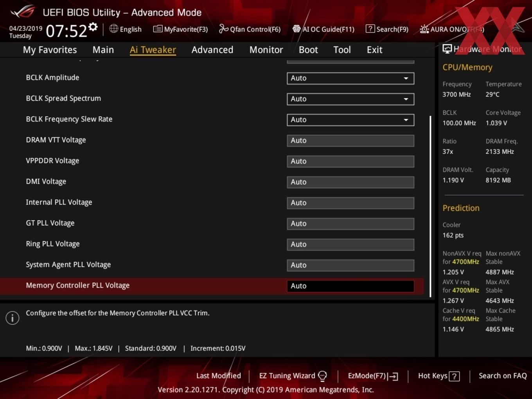Click the info circle icon in help panel
The height and width of the screenshot is (399, 532).
coord(13,318)
